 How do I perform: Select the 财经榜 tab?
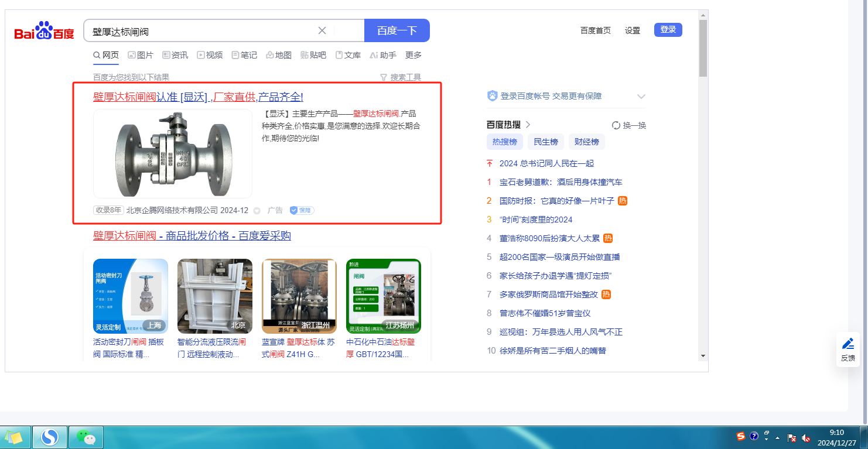click(587, 142)
